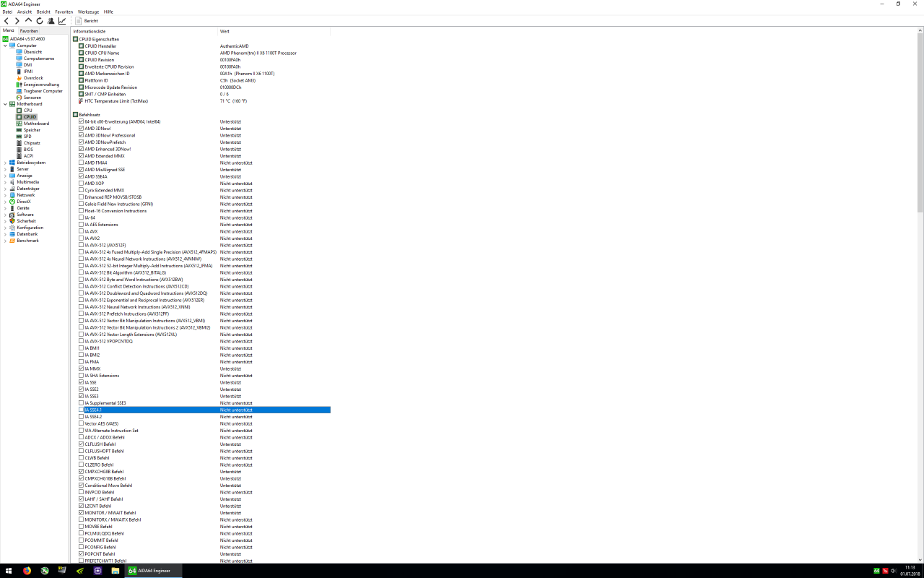Viewport: 924px width, 578px height.
Task: Expand the Anzeige tree node
Action: [x=5, y=176]
